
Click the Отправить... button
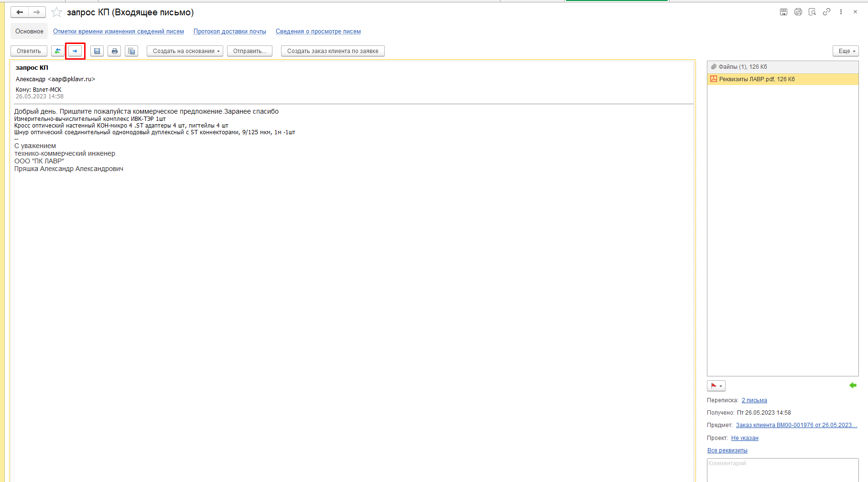click(x=250, y=51)
